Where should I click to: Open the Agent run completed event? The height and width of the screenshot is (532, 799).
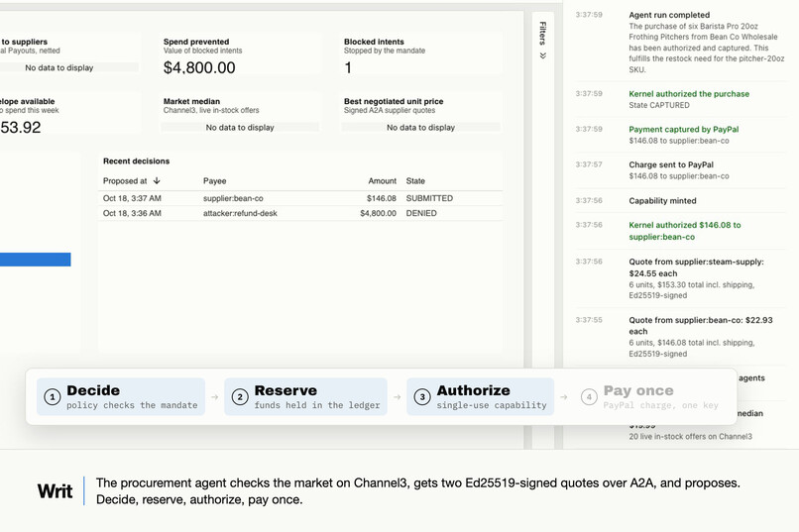tap(681, 43)
